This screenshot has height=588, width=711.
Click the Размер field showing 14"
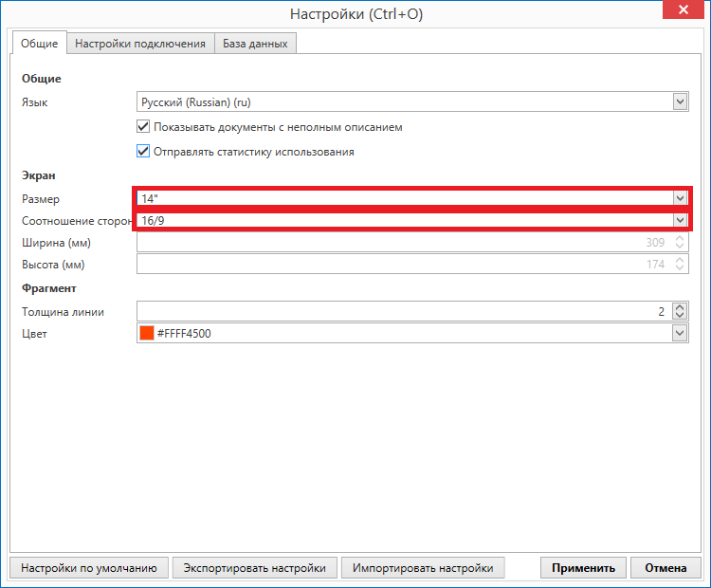(x=412, y=198)
